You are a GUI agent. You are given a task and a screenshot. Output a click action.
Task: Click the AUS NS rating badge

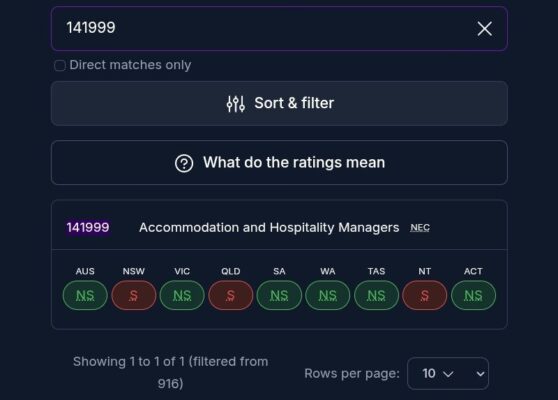coord(85,295)
